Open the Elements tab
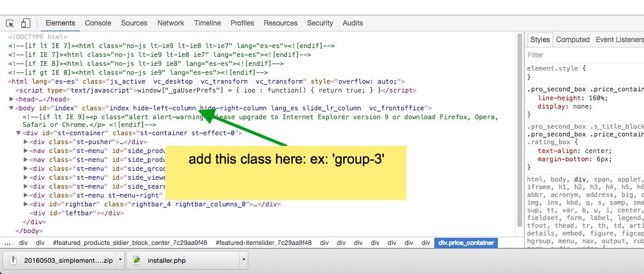Viewport: 644px width, 274px height. pyautogui.click(x=61, y=23)
